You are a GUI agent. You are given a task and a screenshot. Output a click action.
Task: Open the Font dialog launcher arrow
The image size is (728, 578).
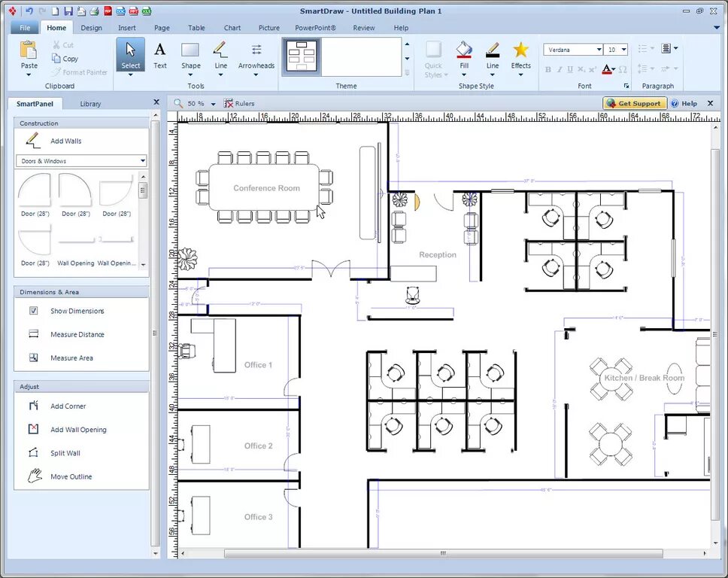(x=626, y=86)
